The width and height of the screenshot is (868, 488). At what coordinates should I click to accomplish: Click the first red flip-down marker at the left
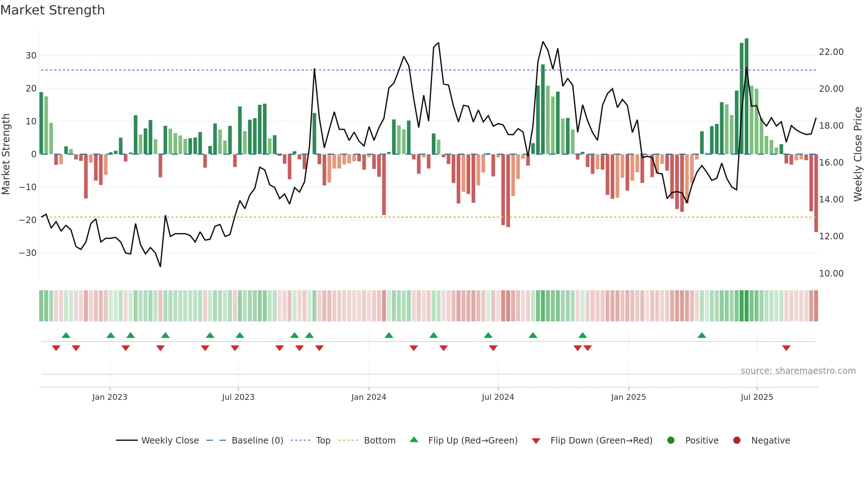click(x=56, y=348)
